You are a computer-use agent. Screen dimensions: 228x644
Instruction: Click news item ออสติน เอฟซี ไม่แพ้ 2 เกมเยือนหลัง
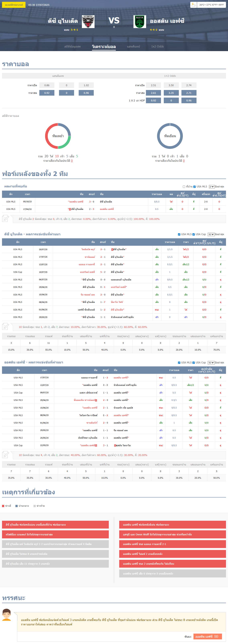(x=172, y=554)
